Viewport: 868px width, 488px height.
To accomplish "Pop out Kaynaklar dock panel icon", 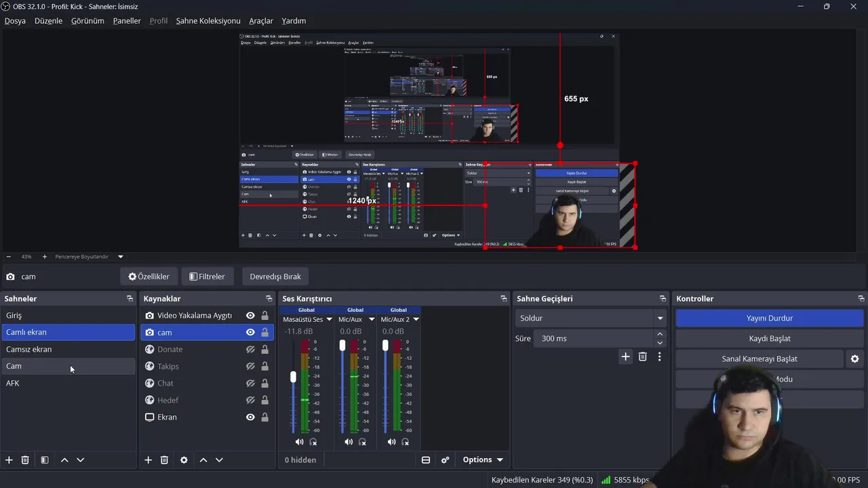I will (269, 298).
